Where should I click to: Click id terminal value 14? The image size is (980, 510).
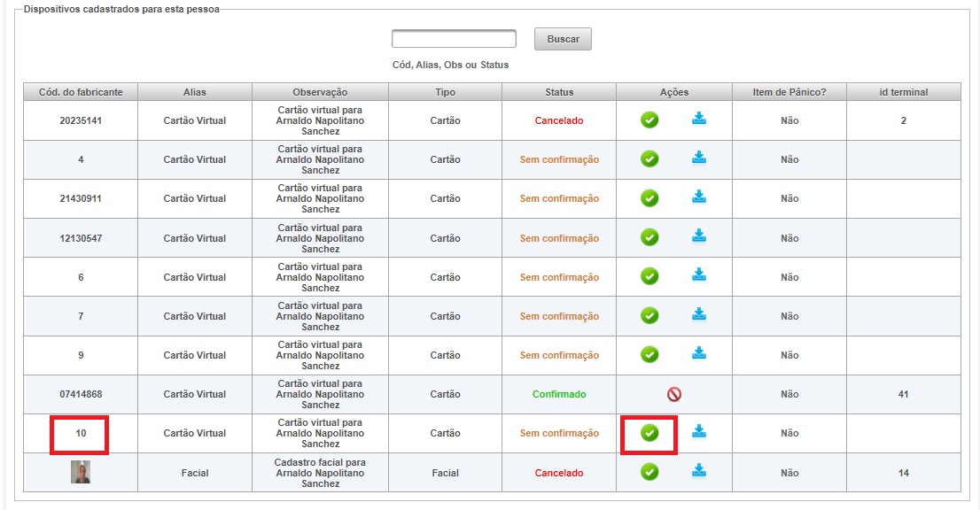tap(903, 473)
